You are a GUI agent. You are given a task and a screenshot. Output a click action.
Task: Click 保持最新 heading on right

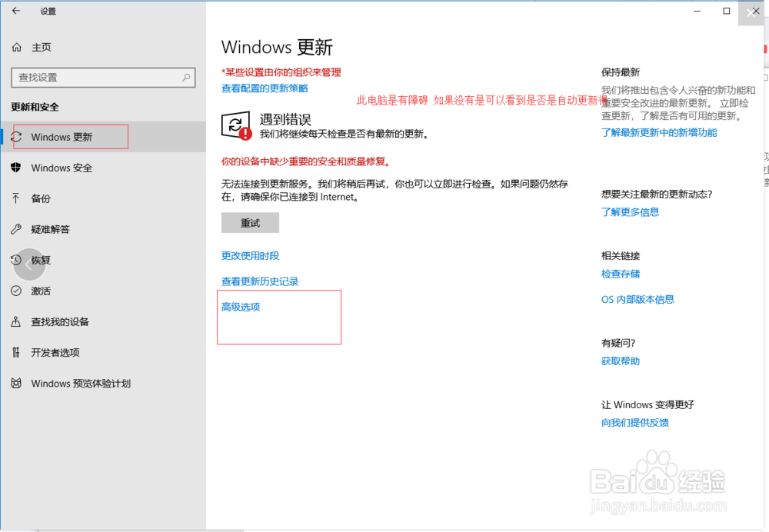[x=621, y=72]
